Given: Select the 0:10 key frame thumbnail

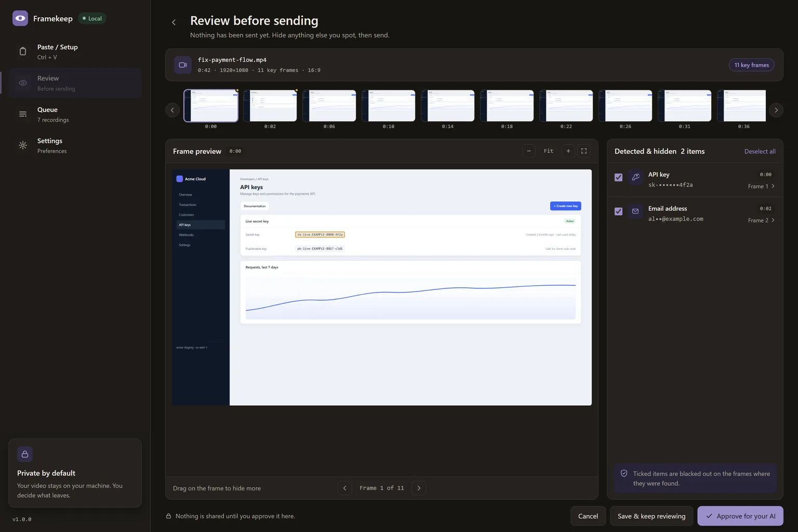Looking at the screenshot, I should 389,106.
